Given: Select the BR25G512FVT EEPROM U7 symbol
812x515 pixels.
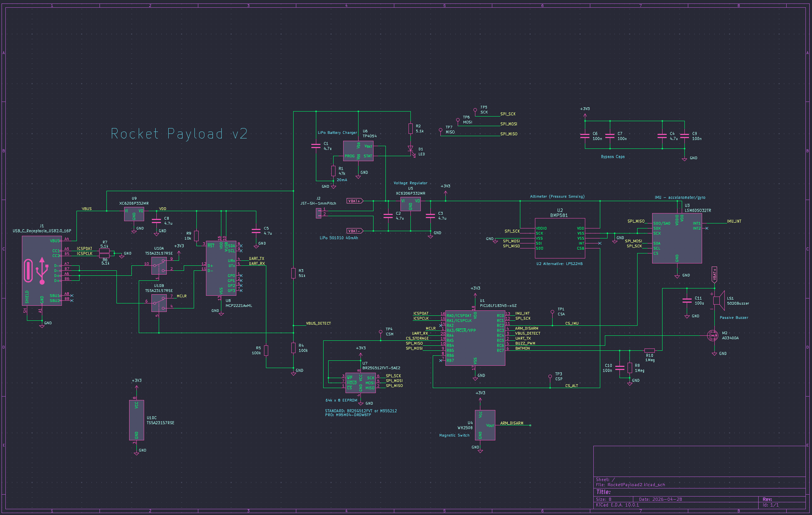Looking at the screenshot, I should click(360, 383).
